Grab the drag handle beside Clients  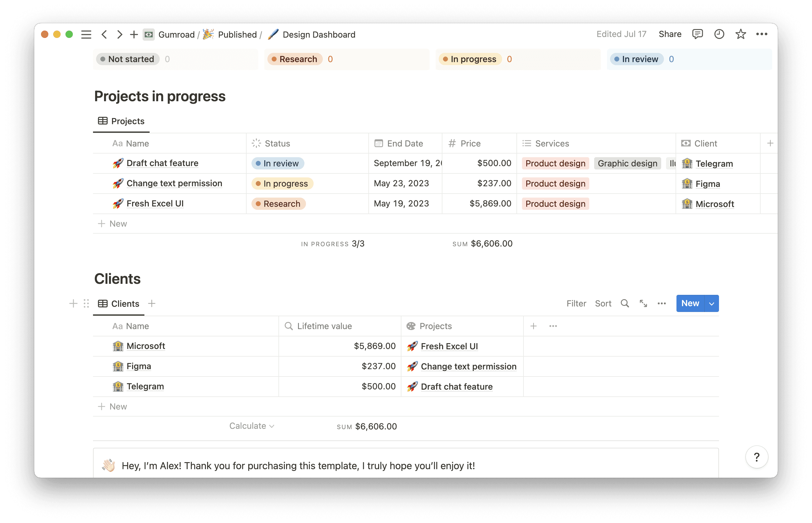tap(86, 303)
